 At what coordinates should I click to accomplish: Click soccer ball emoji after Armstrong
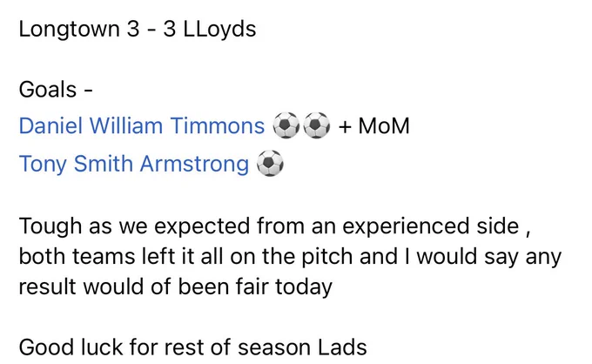[x=270, y=163]
